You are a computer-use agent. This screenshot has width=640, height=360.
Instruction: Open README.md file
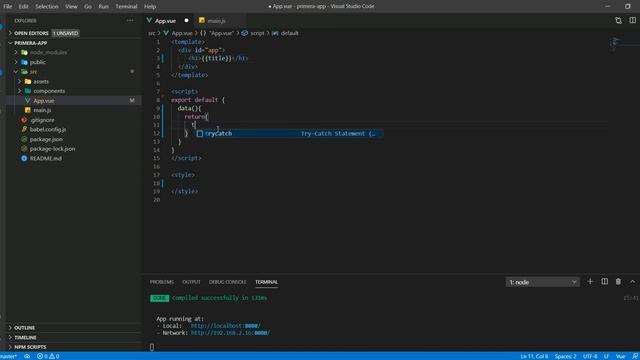coord(46,158)
